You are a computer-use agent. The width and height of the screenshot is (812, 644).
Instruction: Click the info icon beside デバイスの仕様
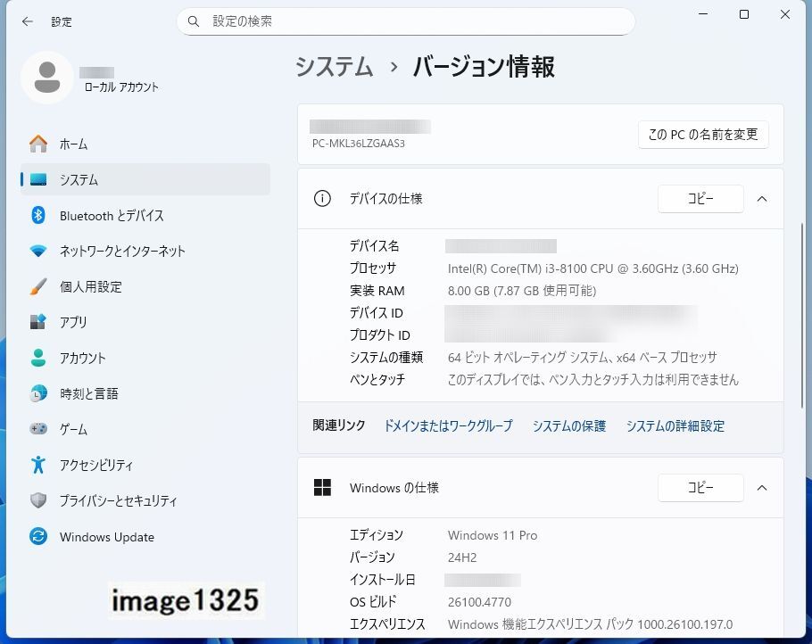[322, 198]
